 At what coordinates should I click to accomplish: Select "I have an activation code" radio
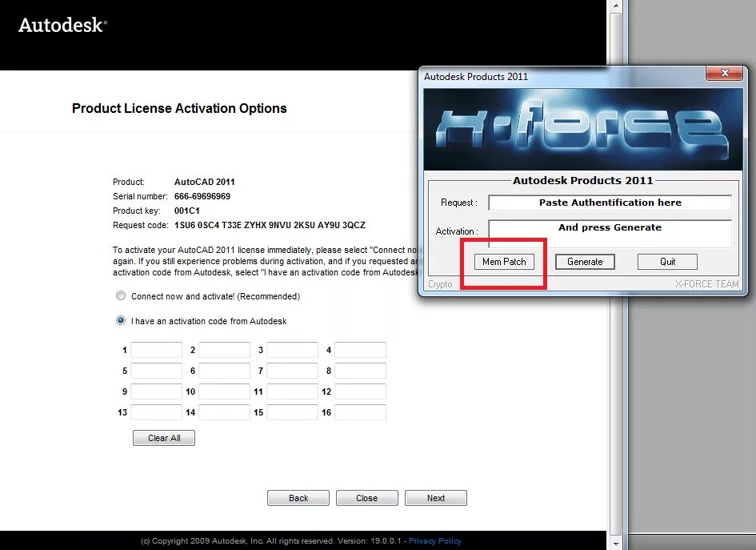click(x=121, y=320)
